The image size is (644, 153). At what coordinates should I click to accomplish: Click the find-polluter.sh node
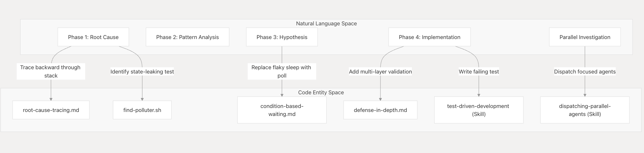point(142,110)
